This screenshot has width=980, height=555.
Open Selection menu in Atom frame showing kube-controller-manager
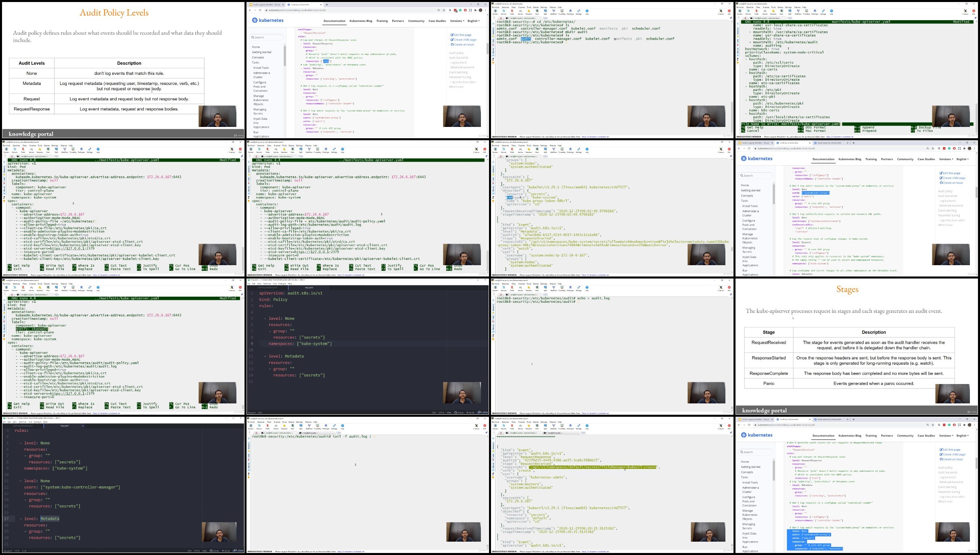tap(23, 422)
